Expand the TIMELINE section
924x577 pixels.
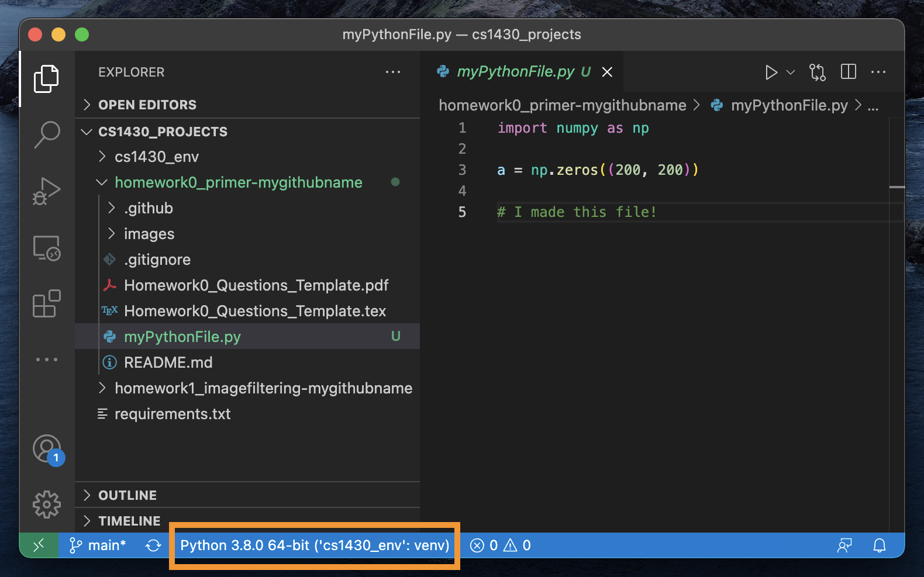click(129, 521)
